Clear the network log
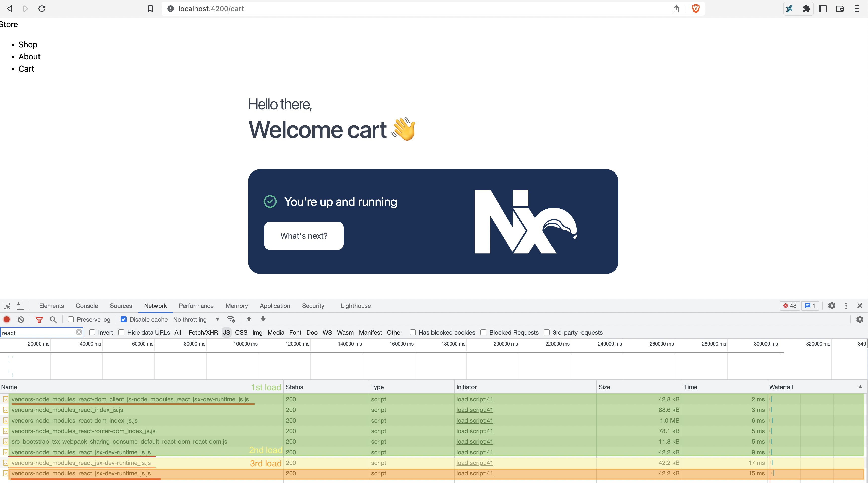 [21, 319]
